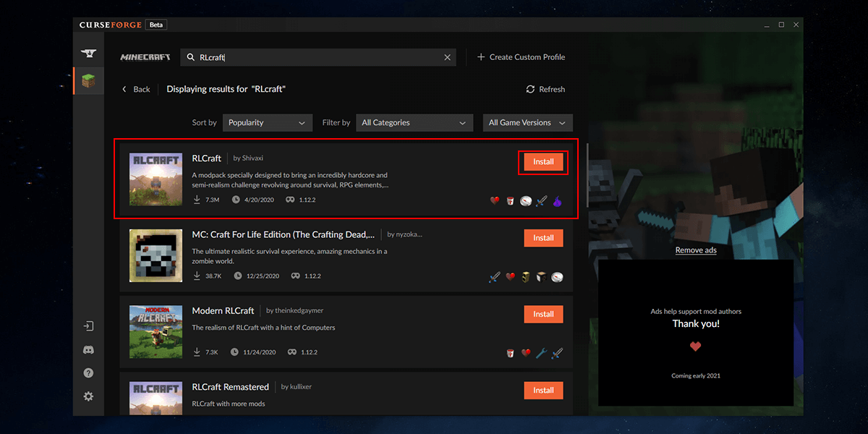
Task: Open the RLCraft Remastered thumbnail
Action: click(x=156, y=398)
